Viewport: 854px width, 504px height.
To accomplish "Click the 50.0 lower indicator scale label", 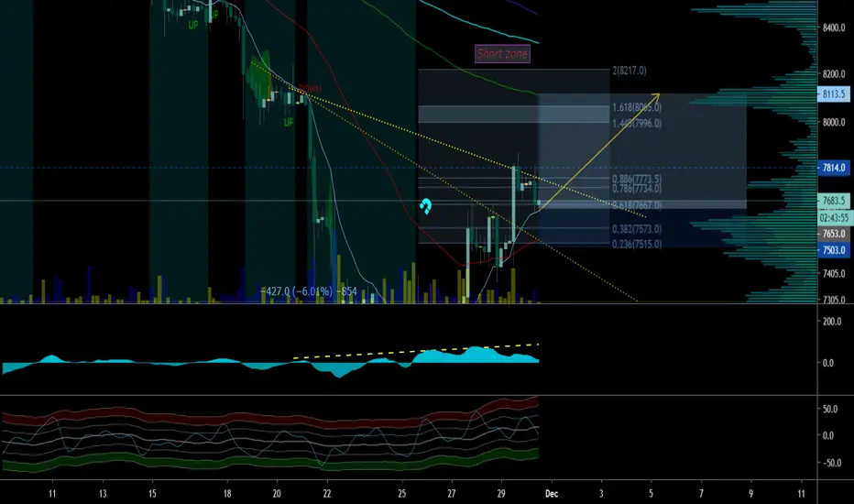I will (830, 409).
